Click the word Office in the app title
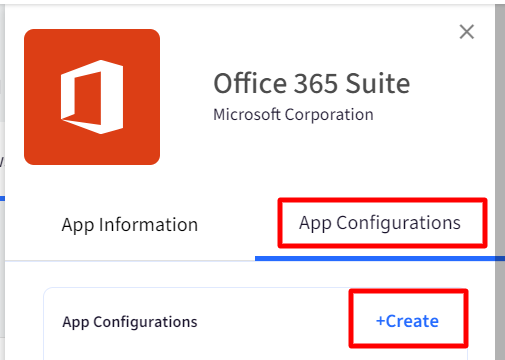The height and width of the screenshot is (360, 505). [250, 83]
